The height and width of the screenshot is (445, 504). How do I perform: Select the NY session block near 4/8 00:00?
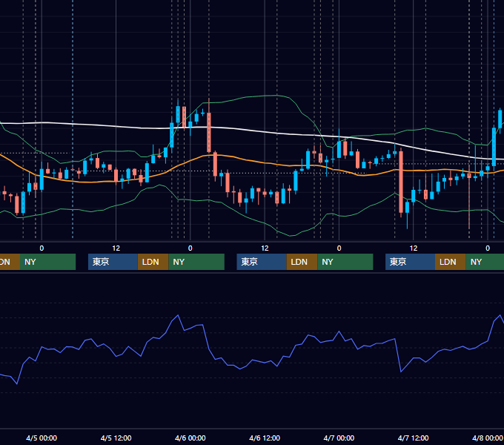coord(485,262)
